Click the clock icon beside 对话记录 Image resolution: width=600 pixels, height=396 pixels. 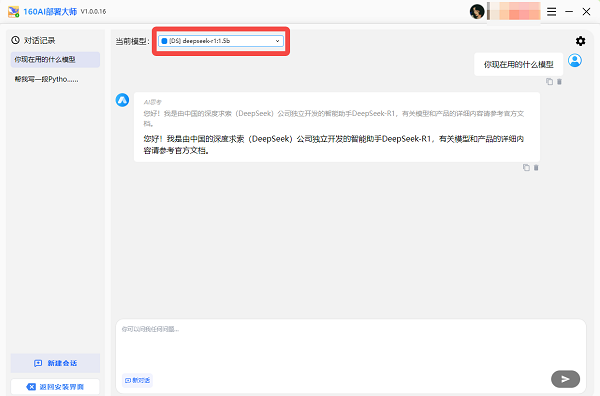(15, 40)
